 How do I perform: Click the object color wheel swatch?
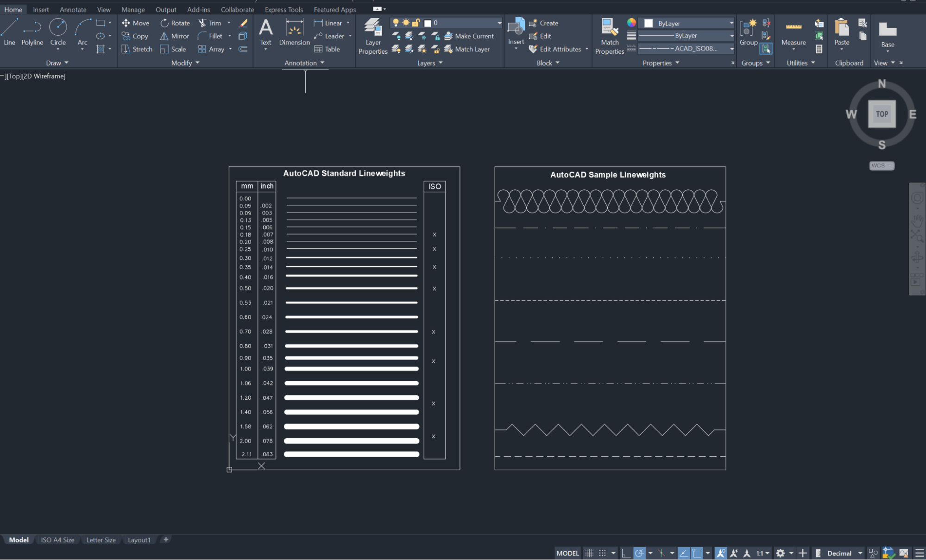[631, 23]
